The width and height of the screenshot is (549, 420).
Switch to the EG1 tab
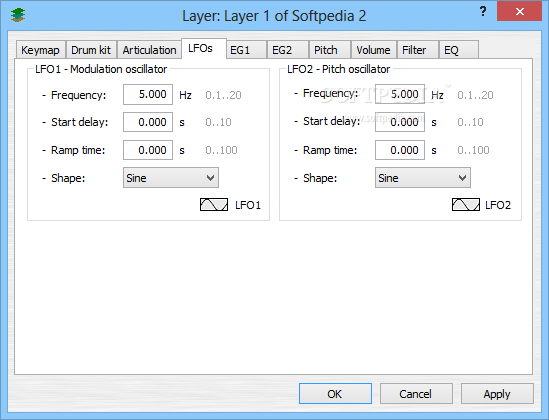246,50
